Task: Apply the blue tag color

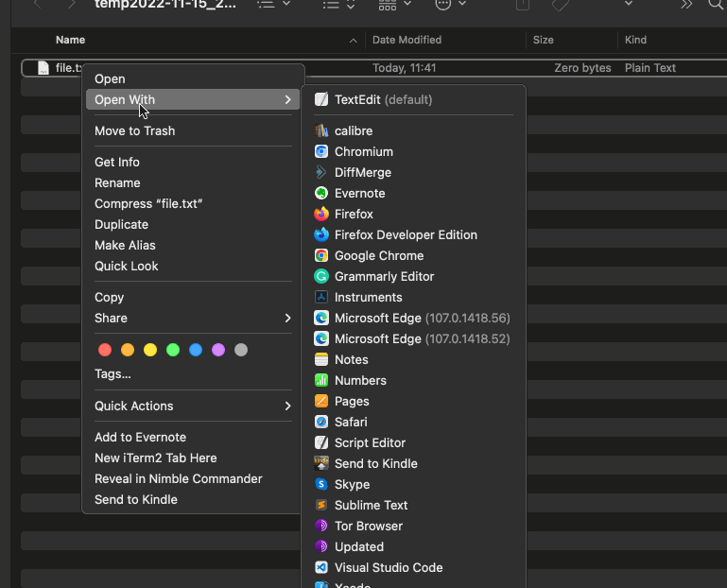Action: coord(196,350)
